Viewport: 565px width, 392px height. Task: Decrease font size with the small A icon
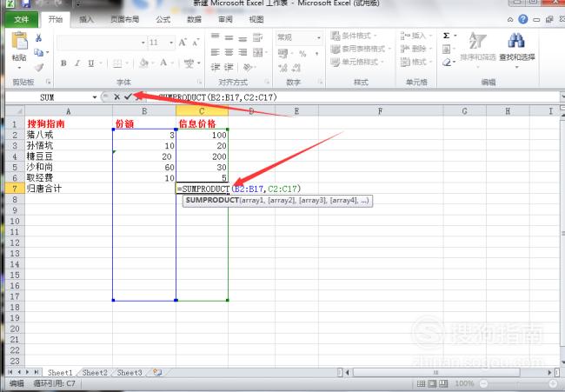(196, 43)
